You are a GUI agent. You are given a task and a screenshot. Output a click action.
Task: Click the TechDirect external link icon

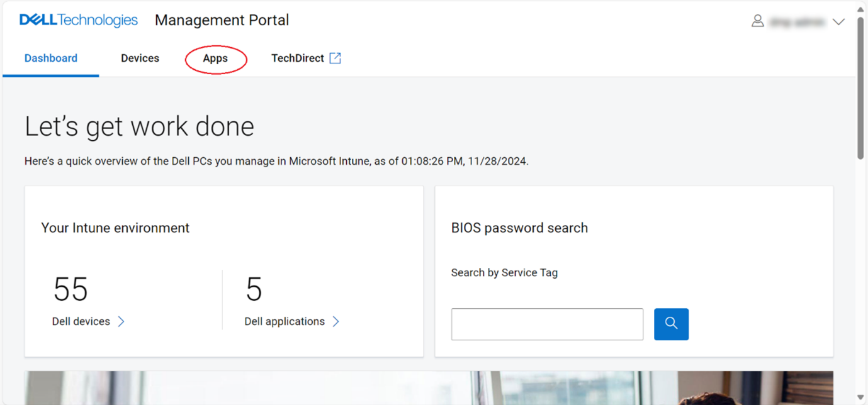coord(335,58)
